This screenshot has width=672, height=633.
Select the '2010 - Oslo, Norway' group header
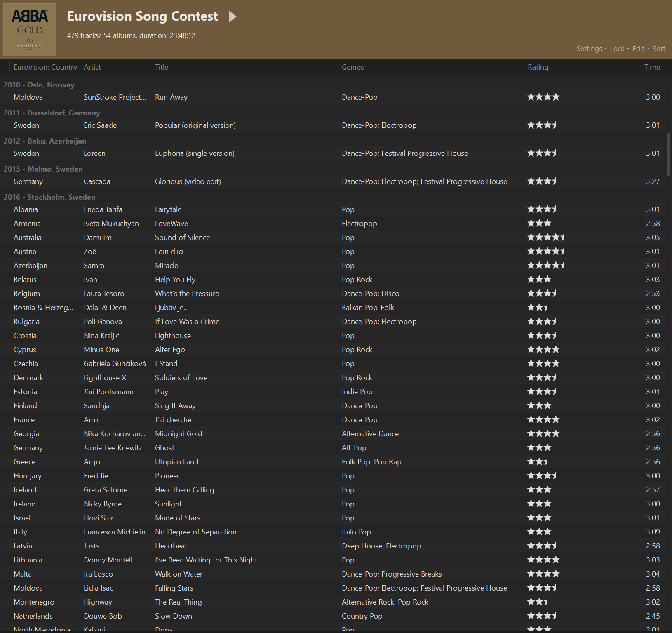(39, 85)
